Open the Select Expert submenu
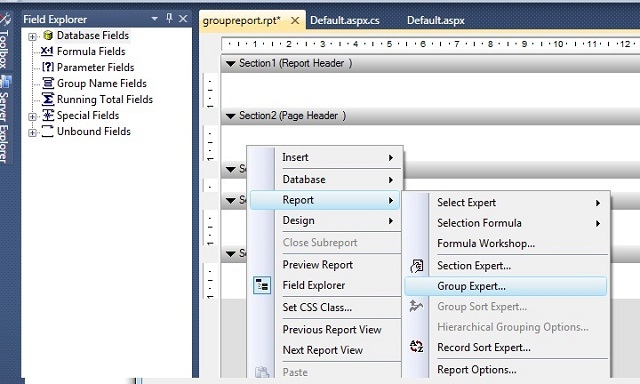 (x=506, y=202)
